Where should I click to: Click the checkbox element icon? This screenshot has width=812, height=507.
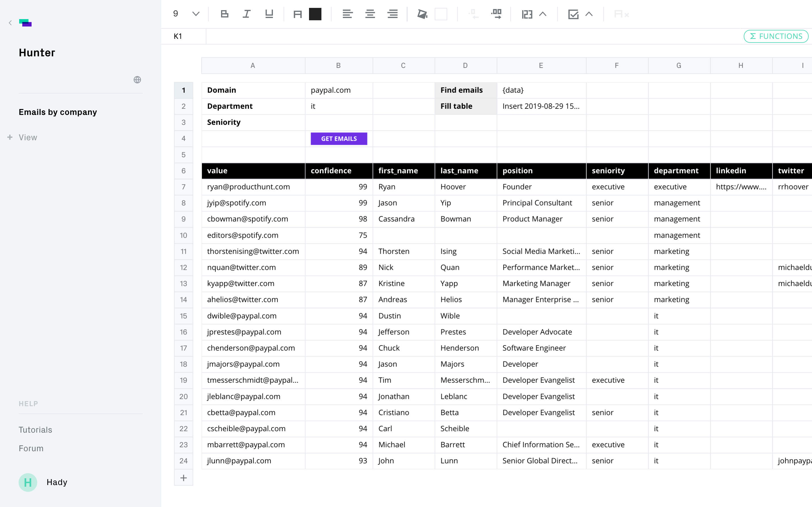tap(573, 14)
